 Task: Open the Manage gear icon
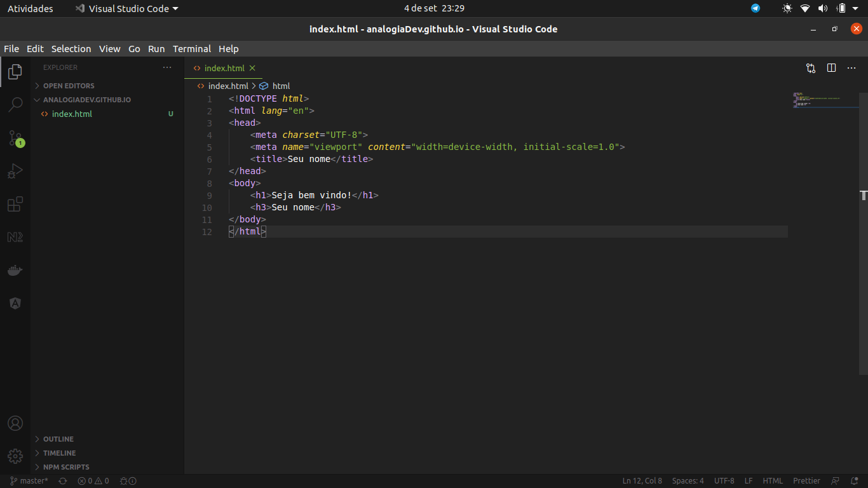[15, 456]
